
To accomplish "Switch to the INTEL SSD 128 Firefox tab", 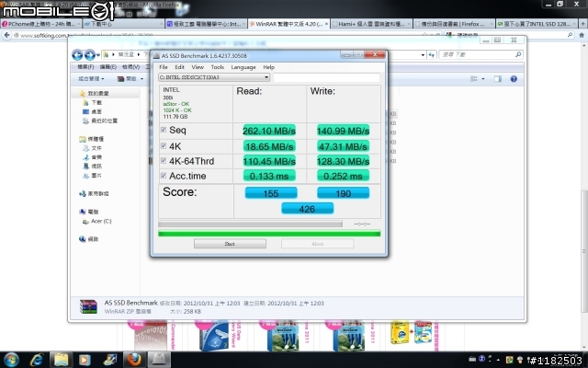I will click(537, 24).
